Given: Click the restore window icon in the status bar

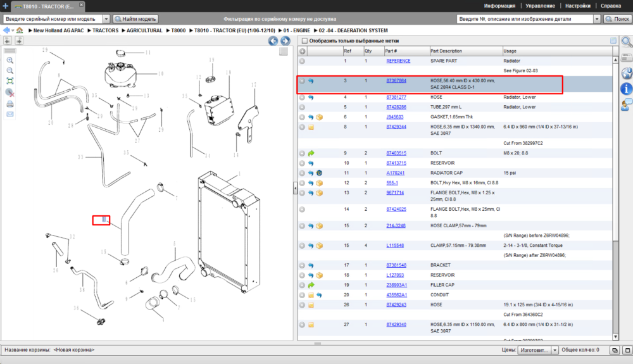Looking at the screenshot, I should click(615, 350).
